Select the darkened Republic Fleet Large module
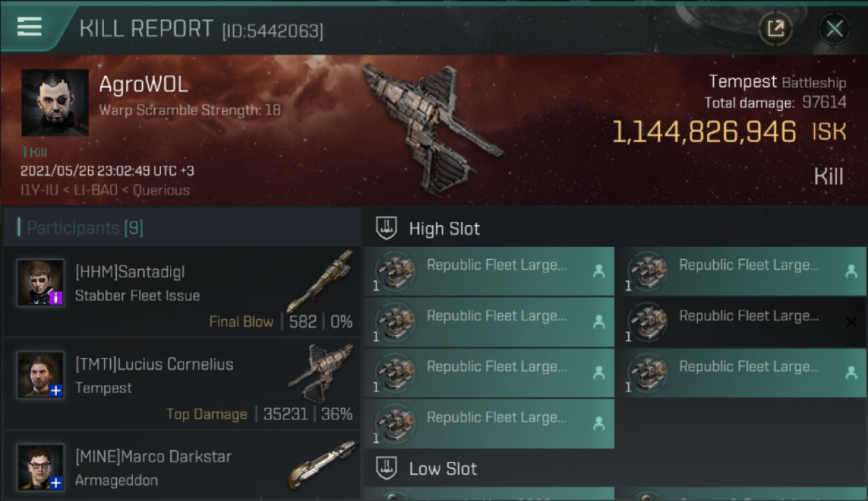Image resolution: width=868 pixels, height=501 pixels. pyautogui.click(x=741, y=322)
